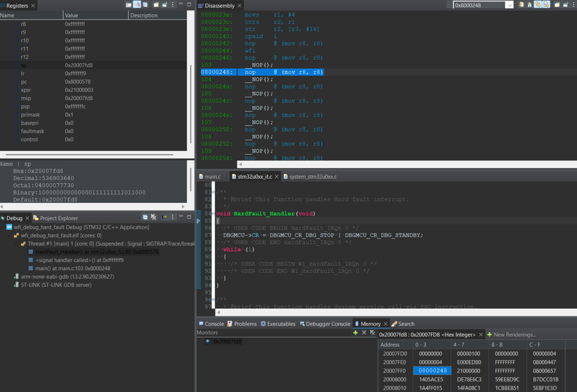The width and height of the screenshot is (577, 392).
Task: Toggle Track Expression in the Disassembly toolbar
Action: (546, 4)
